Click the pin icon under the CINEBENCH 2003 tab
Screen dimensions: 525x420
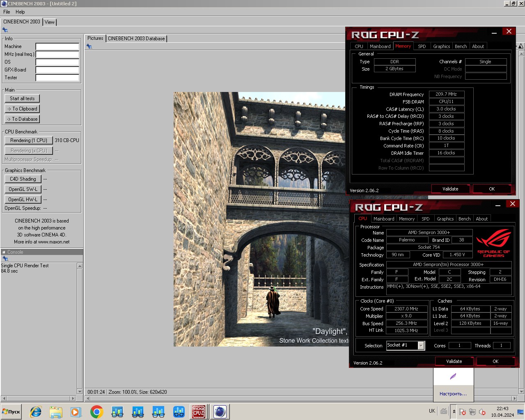tap(5, 30)
